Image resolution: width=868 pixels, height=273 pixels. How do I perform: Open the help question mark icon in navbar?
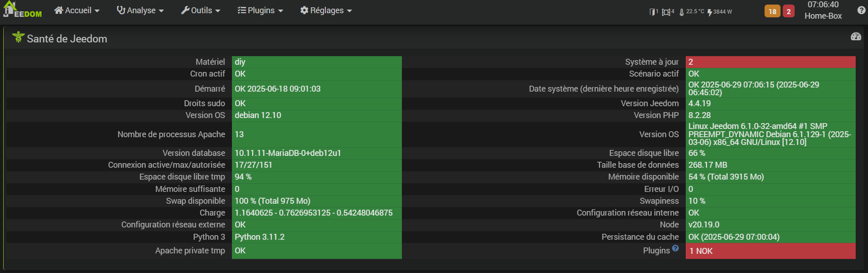[x=861, y=10]
